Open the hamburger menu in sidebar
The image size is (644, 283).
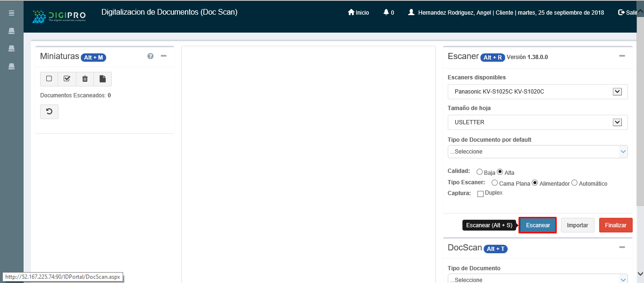[x=11, y=13]
